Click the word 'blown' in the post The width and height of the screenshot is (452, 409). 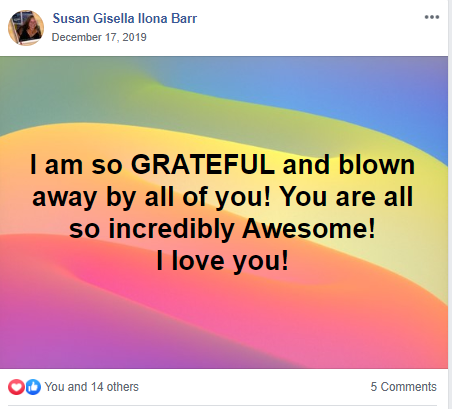[x=377, y=164]
